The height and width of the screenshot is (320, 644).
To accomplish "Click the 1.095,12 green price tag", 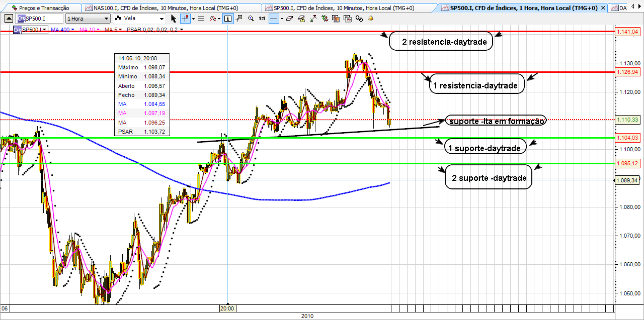I will tap(627, 163).
